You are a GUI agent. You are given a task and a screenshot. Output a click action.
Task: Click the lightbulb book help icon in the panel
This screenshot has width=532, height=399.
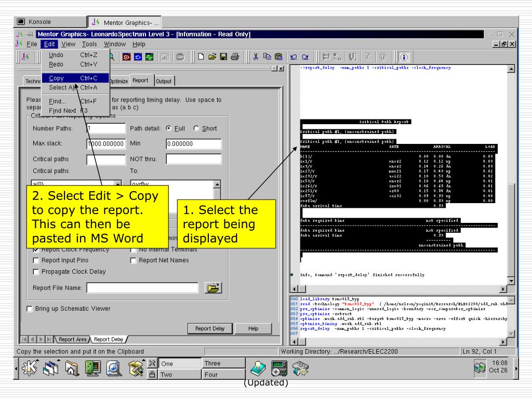click(x=258, y=368)
